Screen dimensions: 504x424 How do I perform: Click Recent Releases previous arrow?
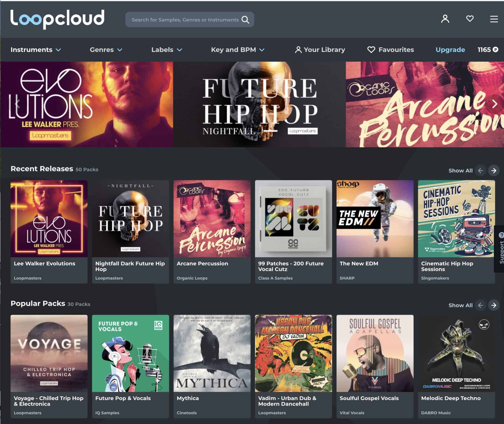click(x=480, y=170)
